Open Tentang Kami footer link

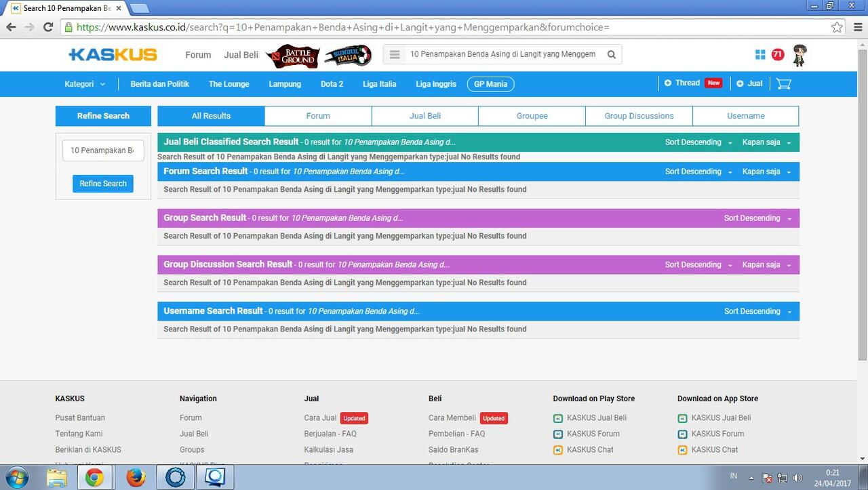pos(79,434)
